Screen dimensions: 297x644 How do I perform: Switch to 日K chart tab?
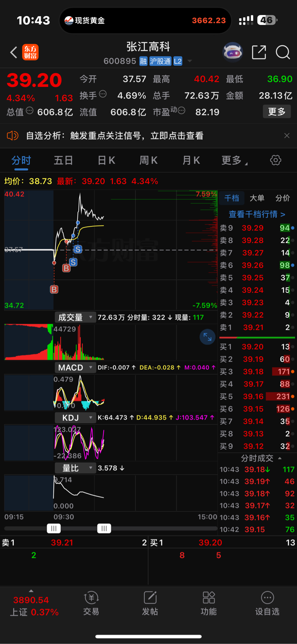[x=106, y=161]
